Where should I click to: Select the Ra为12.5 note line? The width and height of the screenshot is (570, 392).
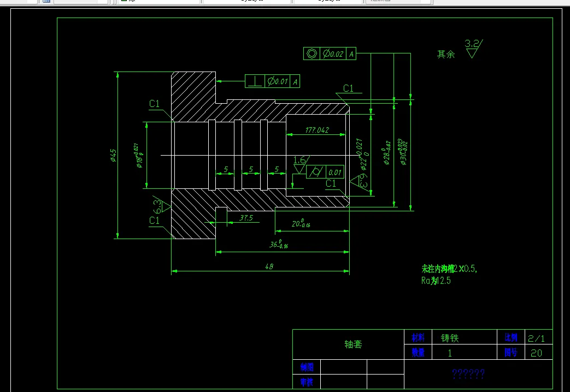click(x=436, y=281)
